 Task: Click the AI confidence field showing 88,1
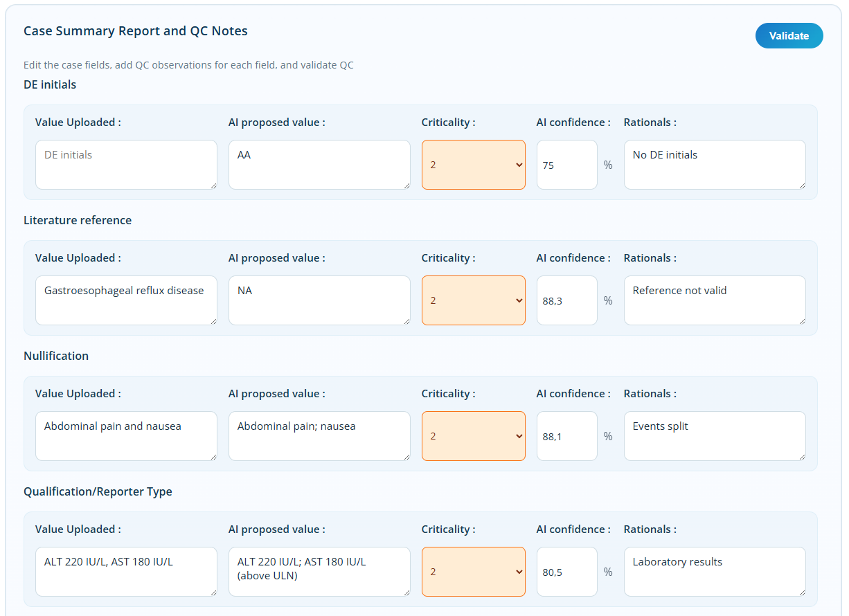(x=566, y=436)
